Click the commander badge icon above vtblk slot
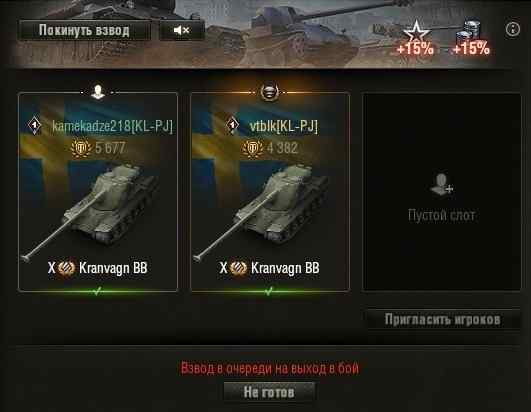This screenshot has width=531, height=412. coord(270,91)
